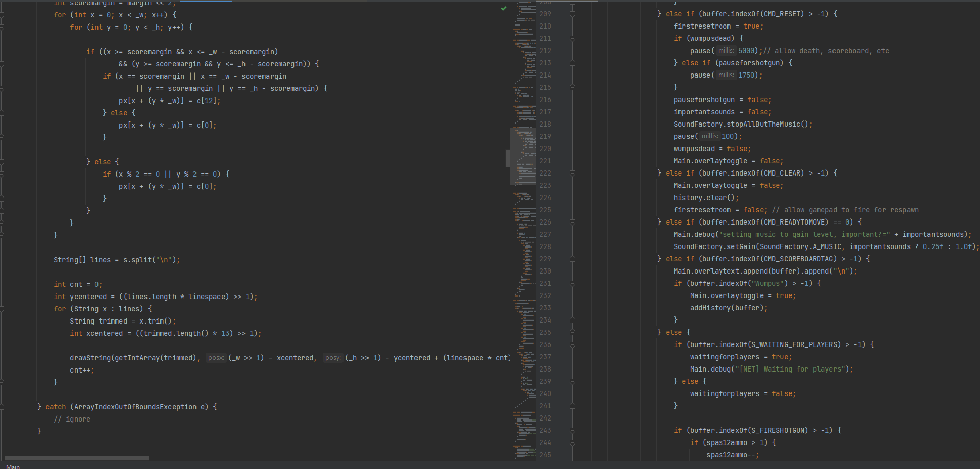Toggle the fold marker on line 215
Image resolution: width=980 pixels, height=469 pixels.
(572, 88)
